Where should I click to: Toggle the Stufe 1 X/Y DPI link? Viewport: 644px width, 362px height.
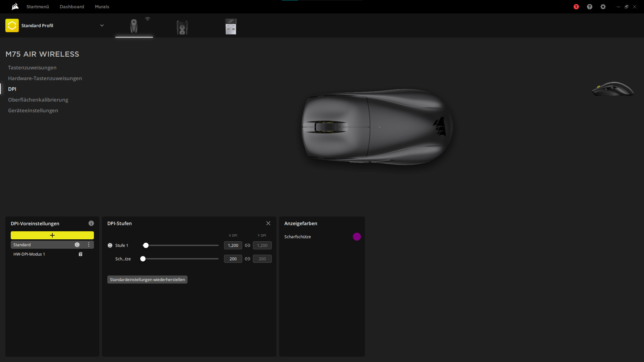(248, 245)
